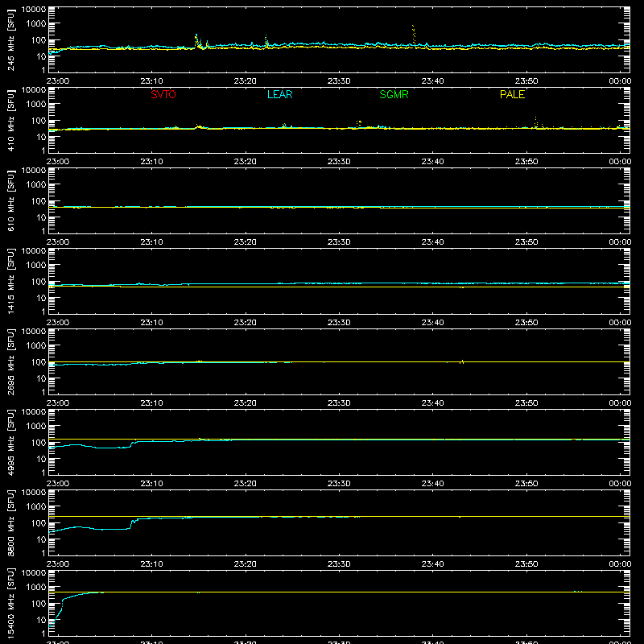
Task: Select the '1415 MHz [SFU]' axis title
Action: pos(10,281)
